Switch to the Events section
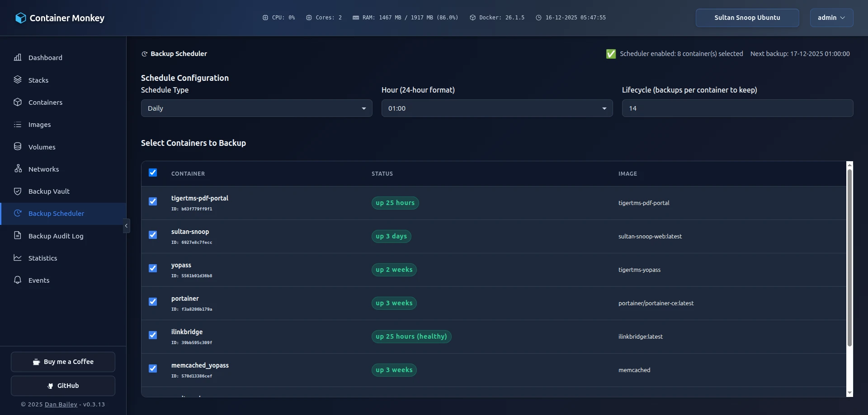This screenshot has width=868, height=415. point(39,280)
